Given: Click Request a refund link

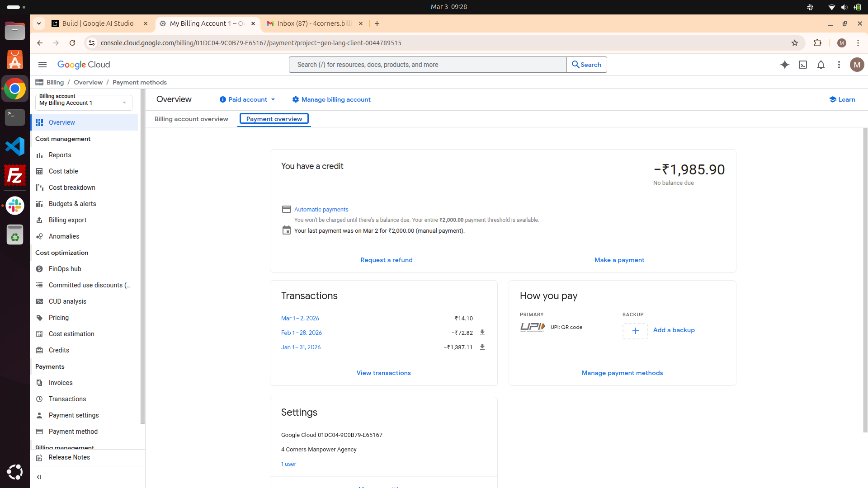Looking at the screenshot, I should [386, 260].
